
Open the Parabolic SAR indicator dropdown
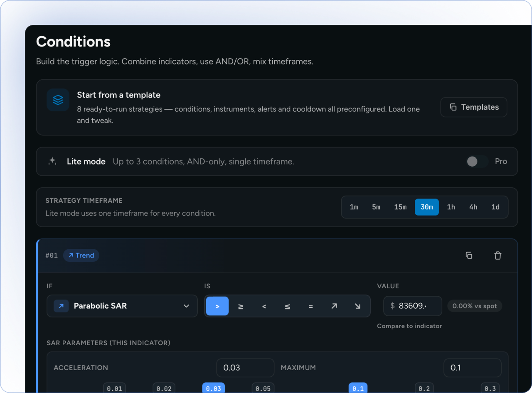tap(122, 306)
